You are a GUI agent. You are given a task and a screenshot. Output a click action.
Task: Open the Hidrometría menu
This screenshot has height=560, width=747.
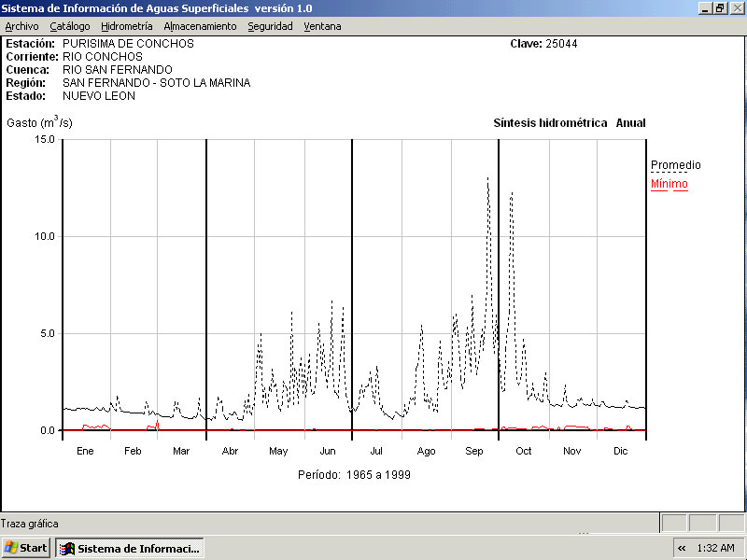tap(126, 26)
